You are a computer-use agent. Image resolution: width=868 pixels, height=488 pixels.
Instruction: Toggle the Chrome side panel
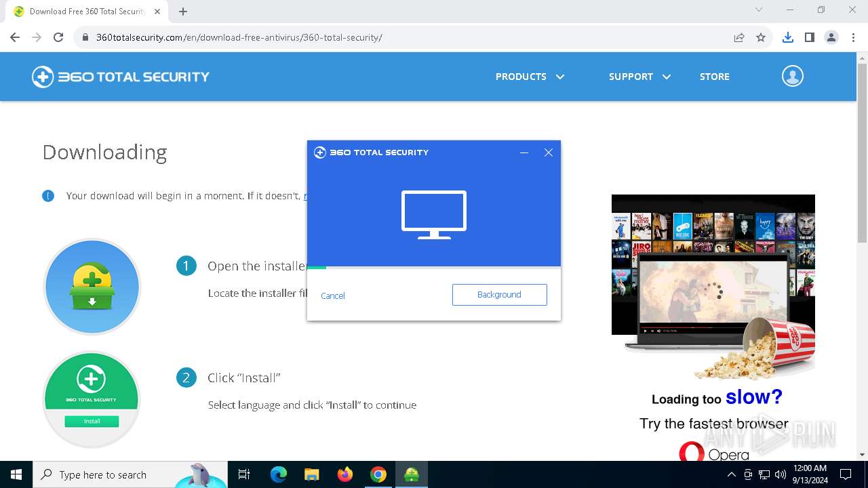point(809,37)
